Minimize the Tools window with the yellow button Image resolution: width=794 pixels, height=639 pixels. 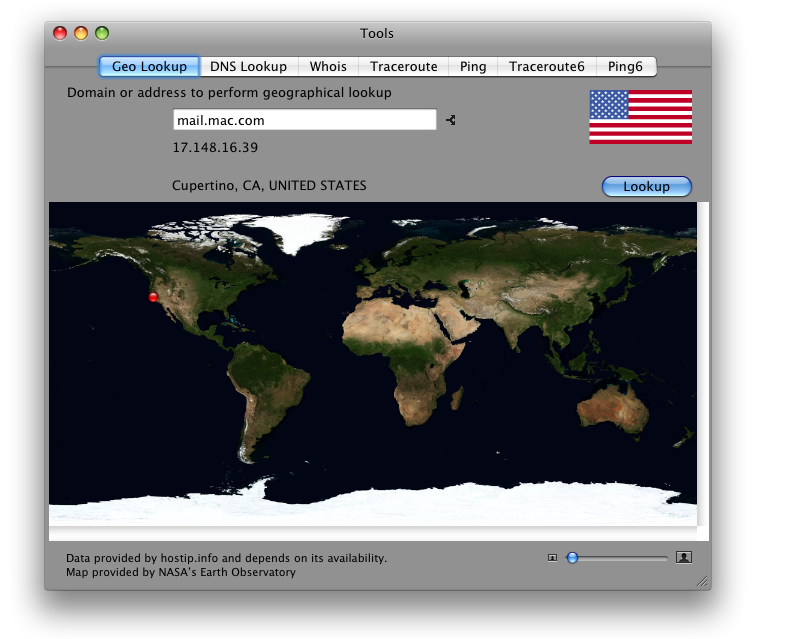81,33
